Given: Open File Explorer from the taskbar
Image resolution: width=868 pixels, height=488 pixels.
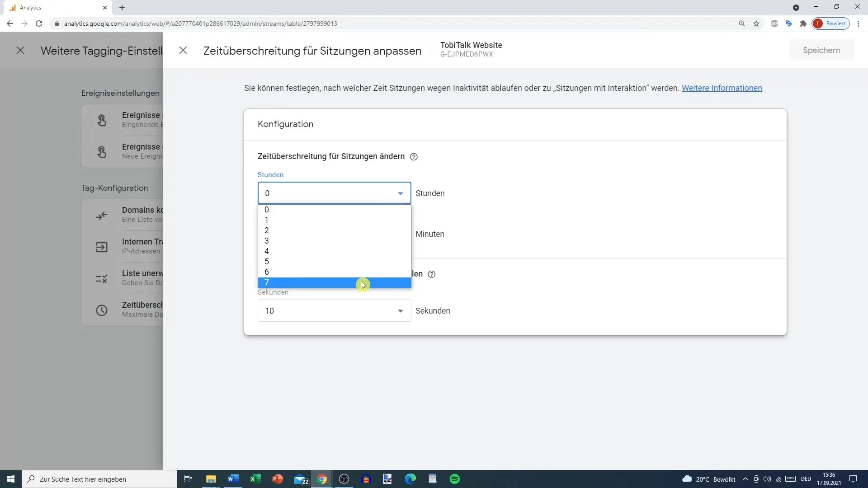Looking at the screenshot, I should pos(211,479).
